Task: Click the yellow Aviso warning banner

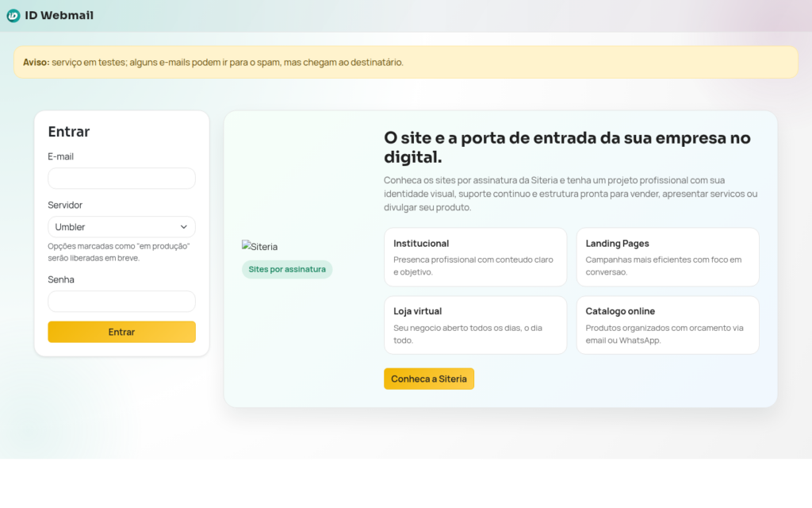Action: 406,61
